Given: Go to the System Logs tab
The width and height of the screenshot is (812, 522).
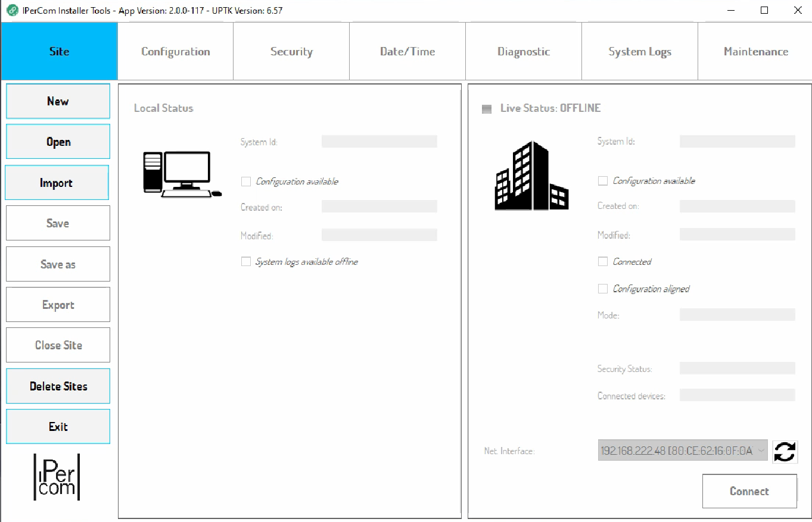Looking at the screenshot, I should [639, 51].
